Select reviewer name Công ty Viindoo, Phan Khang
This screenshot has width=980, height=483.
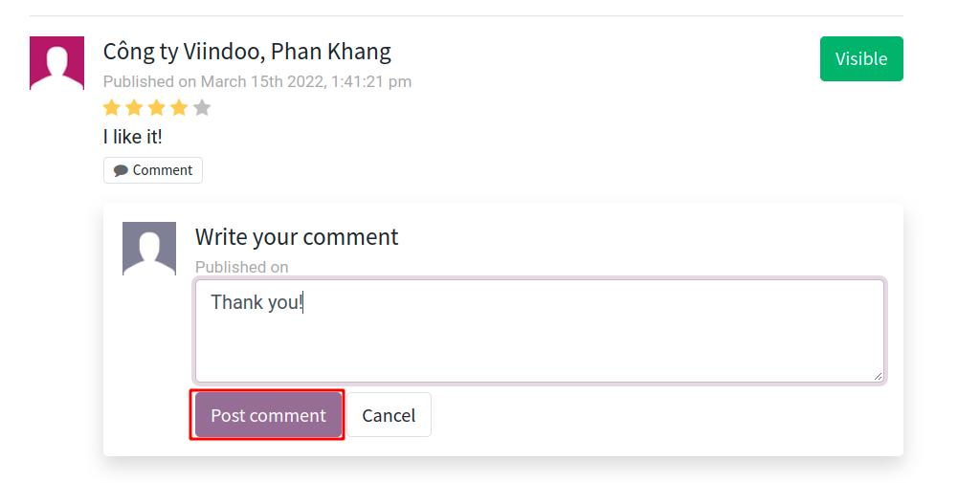(247, 51)
